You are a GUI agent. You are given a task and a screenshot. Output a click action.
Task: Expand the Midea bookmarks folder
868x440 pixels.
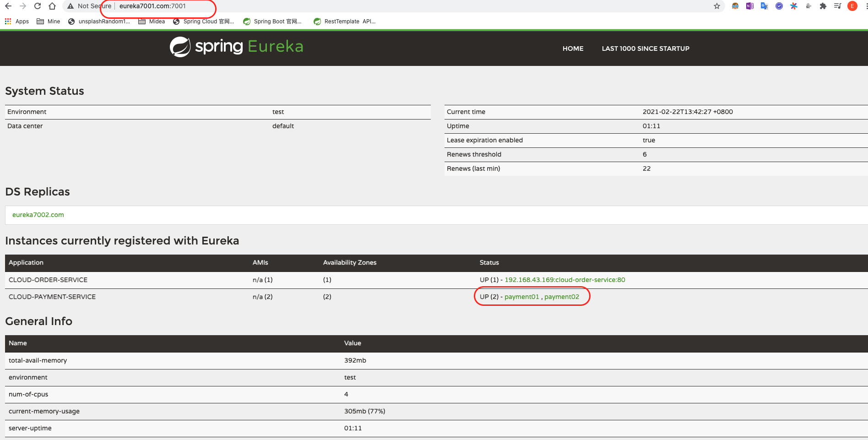pyautogui.click(x=152, y=22)
